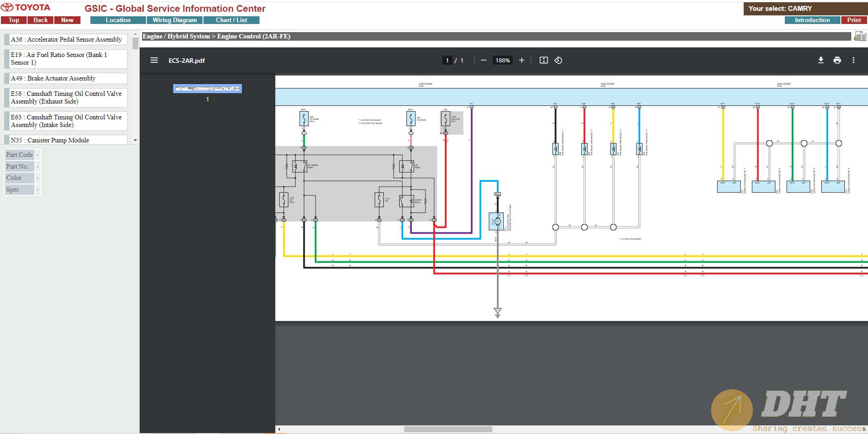Click the fit-to-page icon
The image size is (868, 434).
544,60
